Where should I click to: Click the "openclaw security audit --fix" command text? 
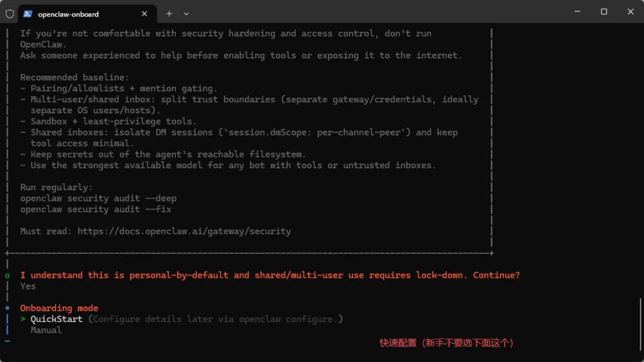coord(95,209)
